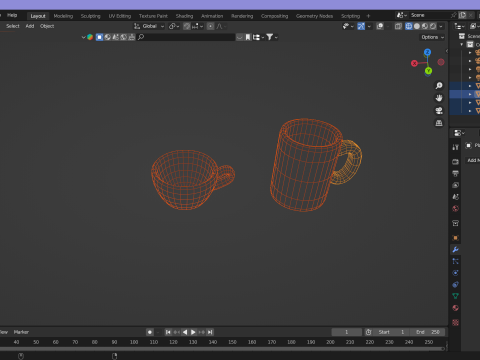
Task: Open the Render properties tab
Action: 455,162
